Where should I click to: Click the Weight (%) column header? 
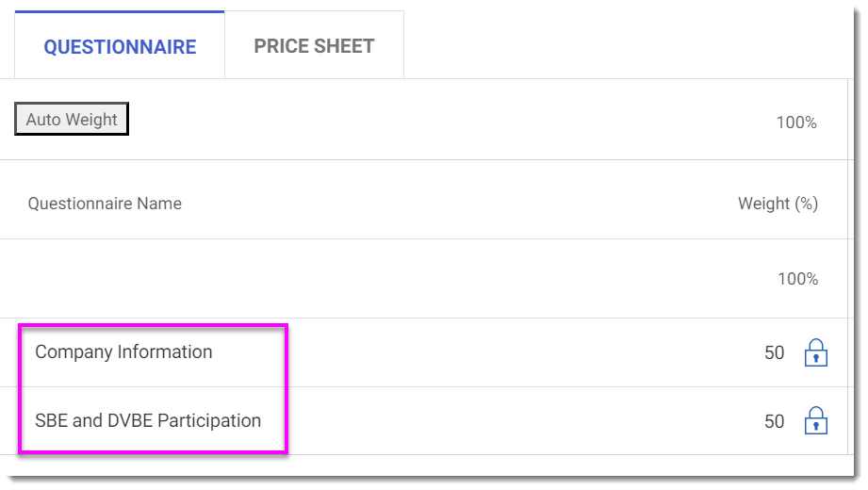(778, 204)
